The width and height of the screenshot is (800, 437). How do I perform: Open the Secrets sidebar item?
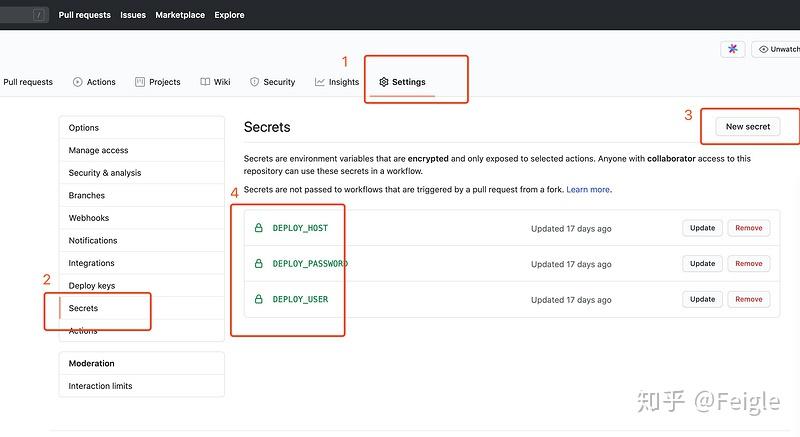[84, 308]
